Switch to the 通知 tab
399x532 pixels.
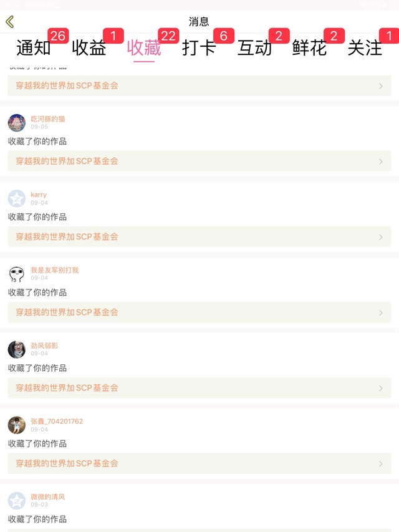pyautogui.click(x=34, y=47)
